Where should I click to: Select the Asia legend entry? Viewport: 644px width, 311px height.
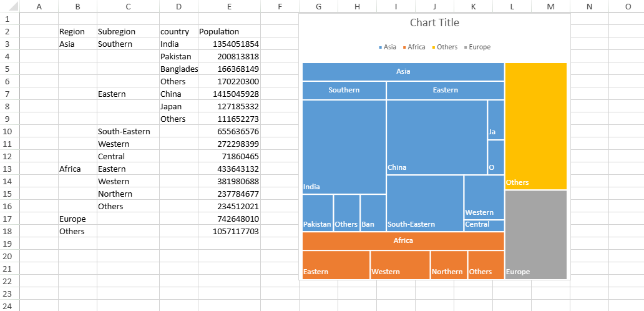coord(389,47)
